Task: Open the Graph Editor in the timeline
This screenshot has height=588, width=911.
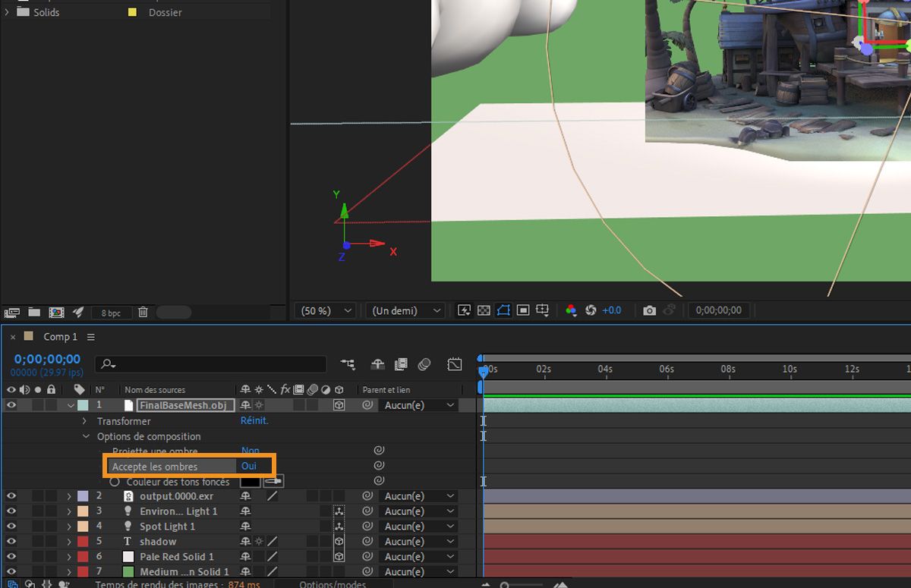Action: tap(454, 364)
